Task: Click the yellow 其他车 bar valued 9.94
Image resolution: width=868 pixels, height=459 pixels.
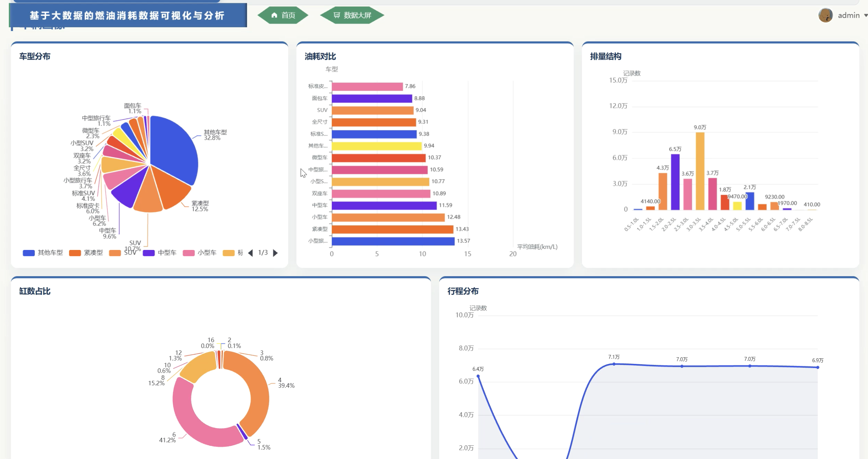Action: coord(376,146)
